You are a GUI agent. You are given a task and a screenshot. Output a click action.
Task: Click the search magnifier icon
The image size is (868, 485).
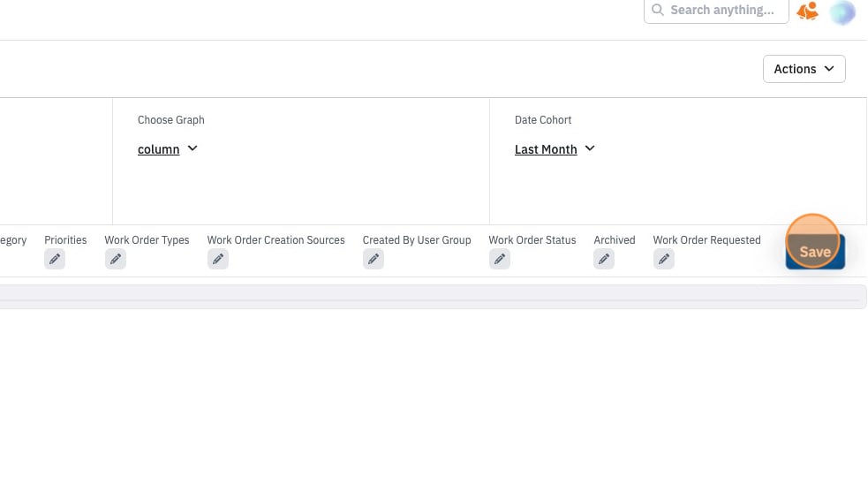[658, 10]
